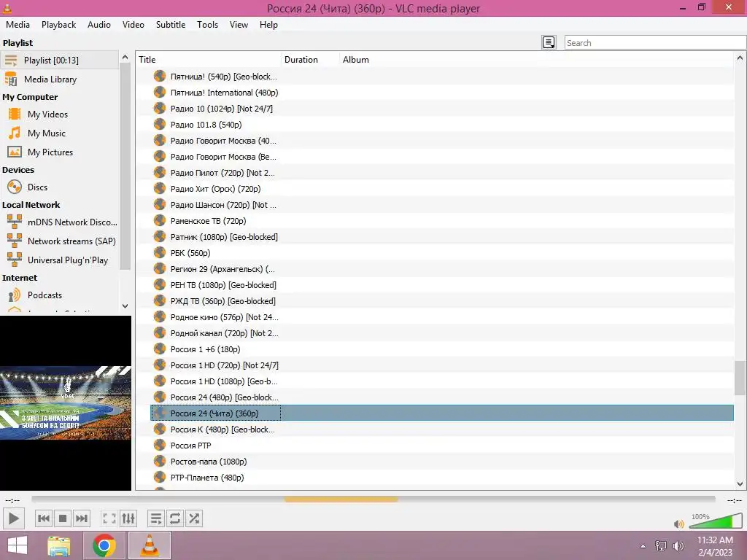This screenshot has height=560, width=747.
Task: Open Google Chrome from taskbar
Action: [104, 545]
